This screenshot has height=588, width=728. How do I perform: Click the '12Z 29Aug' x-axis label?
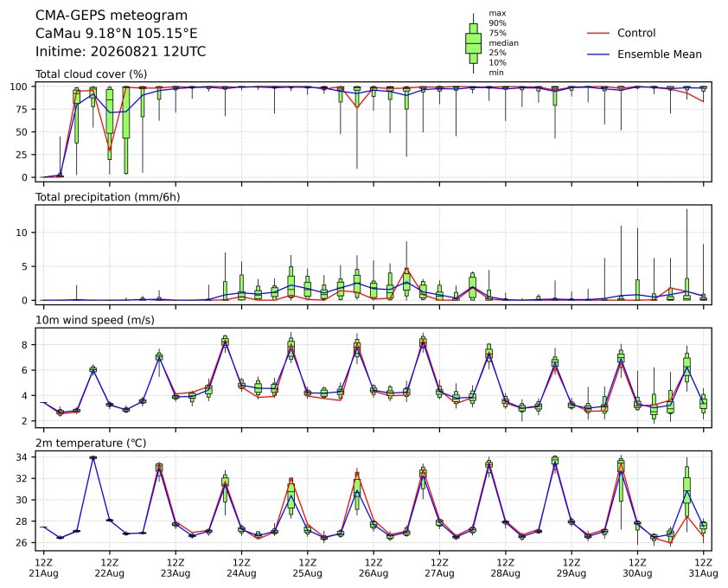coord(571,568)
